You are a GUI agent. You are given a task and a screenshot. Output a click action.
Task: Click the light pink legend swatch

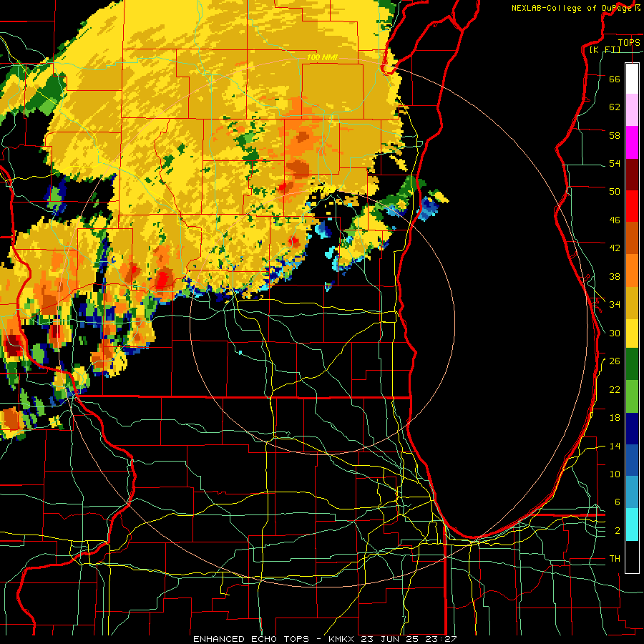(632, 109)
